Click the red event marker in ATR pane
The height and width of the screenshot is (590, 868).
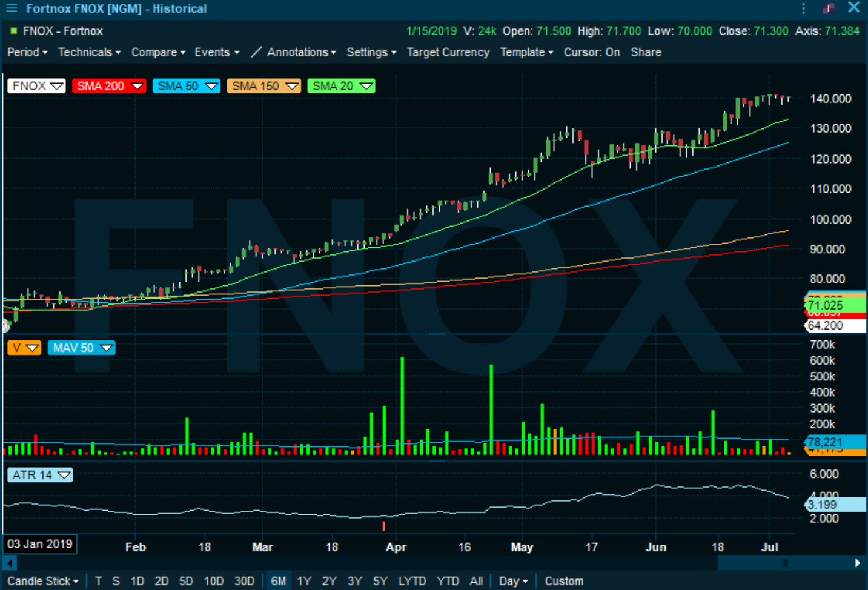click(x=383, y=525)
